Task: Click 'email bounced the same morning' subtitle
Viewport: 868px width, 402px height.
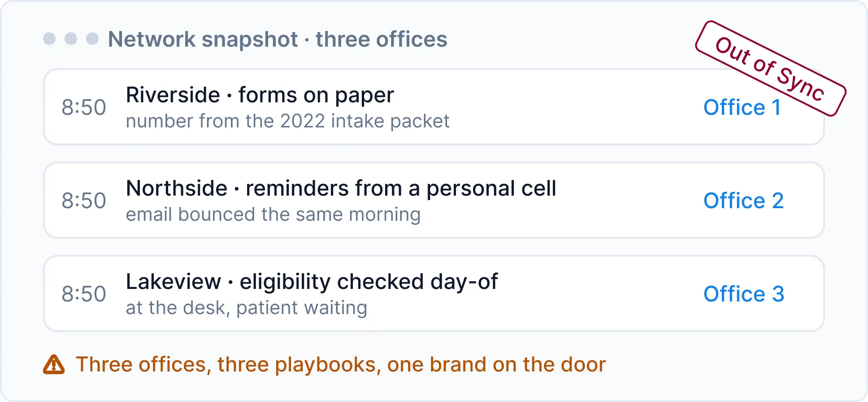Action: pyautogui.click(x=273, y=215)
